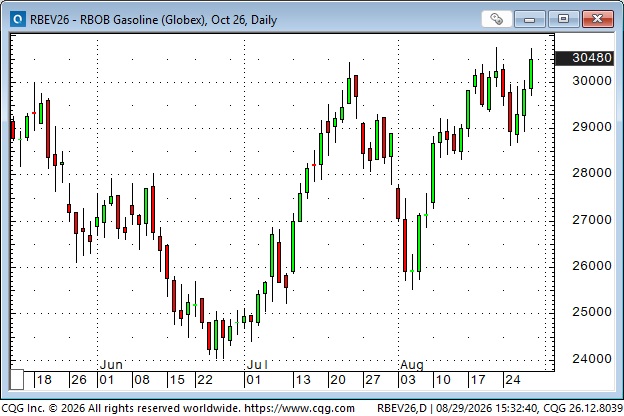The height and width of the screenshot is (416, 624).
Task: Click the 27 date label on time axis
Action: click(373, 380)
